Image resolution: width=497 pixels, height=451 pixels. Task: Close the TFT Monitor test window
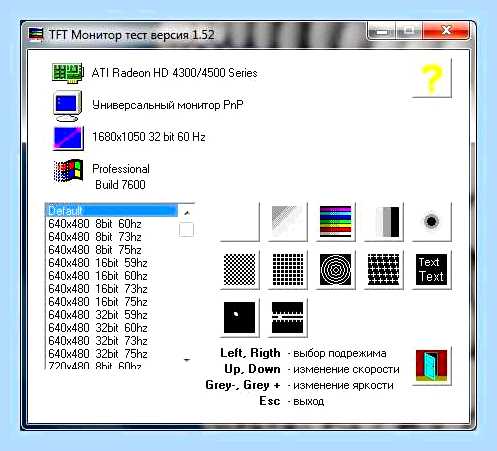coord(446,31)
